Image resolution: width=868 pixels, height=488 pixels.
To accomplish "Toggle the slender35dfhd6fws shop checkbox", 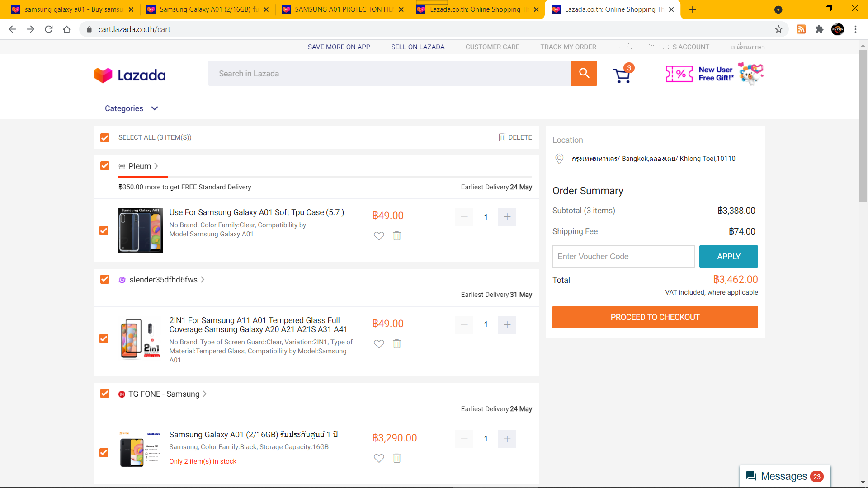I will (x=105, y=279).
